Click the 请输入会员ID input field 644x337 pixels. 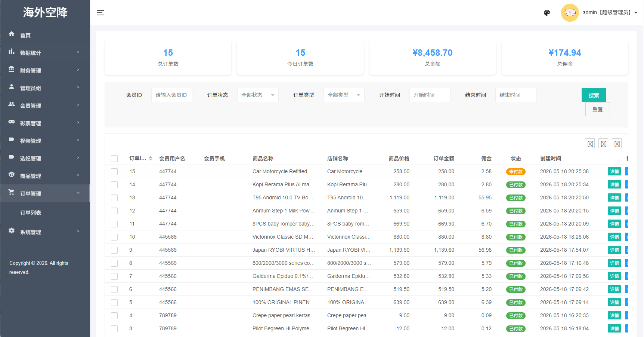click(171, 95)
